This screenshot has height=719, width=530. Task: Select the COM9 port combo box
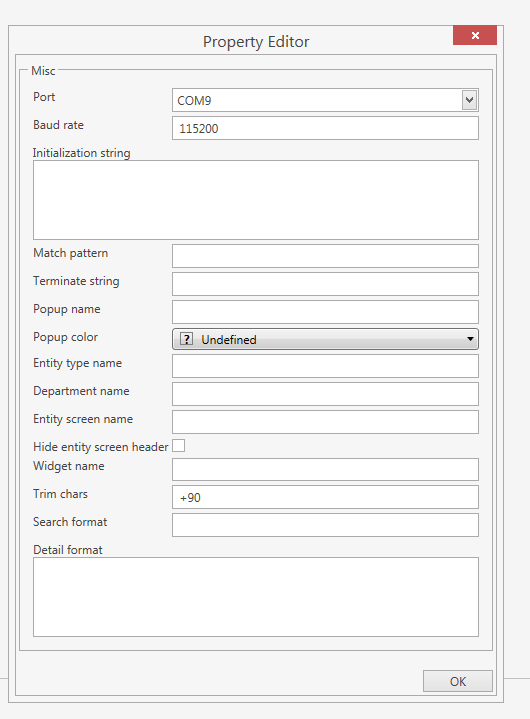coord(326,100)
